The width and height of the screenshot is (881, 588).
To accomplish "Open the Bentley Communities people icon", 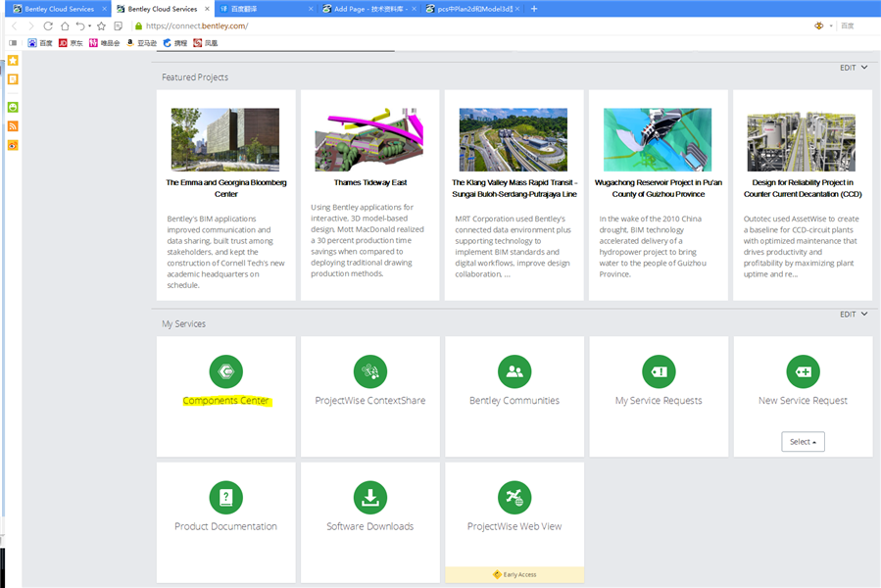I will [x=514, y=371].
